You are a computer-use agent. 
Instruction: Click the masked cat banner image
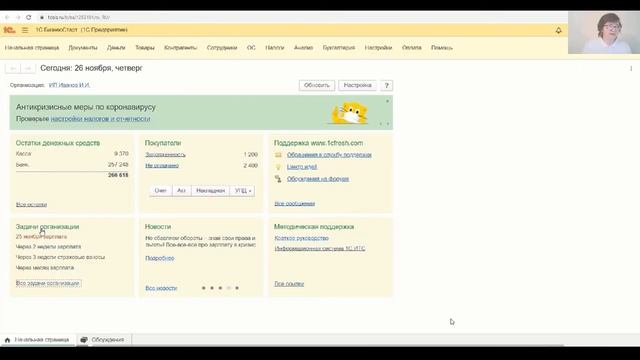(x=350, y=113)
